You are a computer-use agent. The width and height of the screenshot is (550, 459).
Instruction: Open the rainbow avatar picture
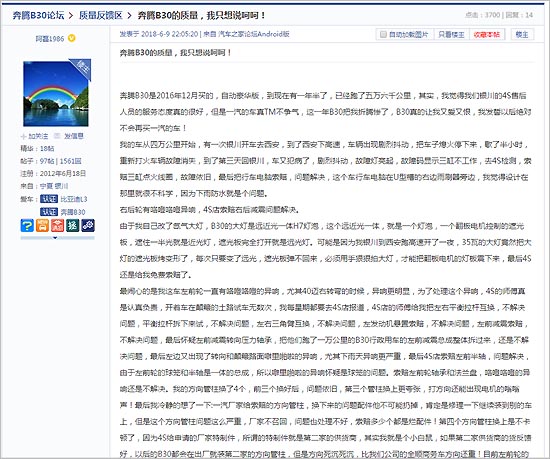(56, 94)
